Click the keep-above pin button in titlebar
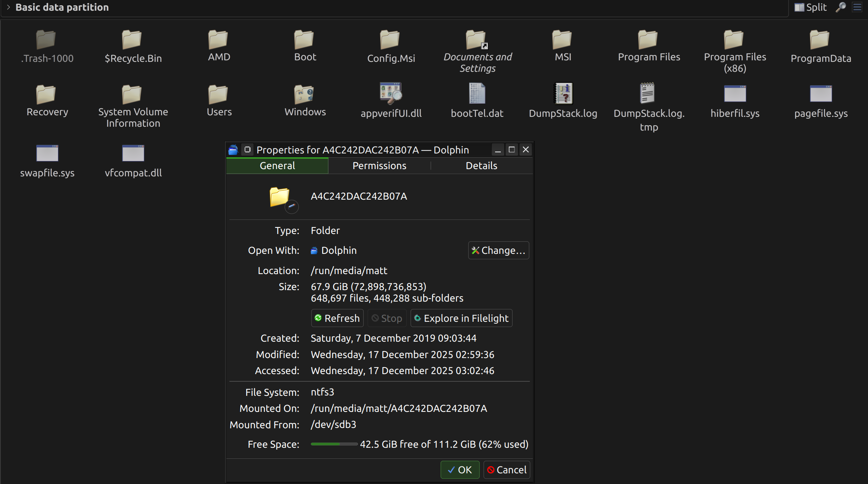Image resolution: width=868 pixels, height=484 pixels. coord(247,150)
